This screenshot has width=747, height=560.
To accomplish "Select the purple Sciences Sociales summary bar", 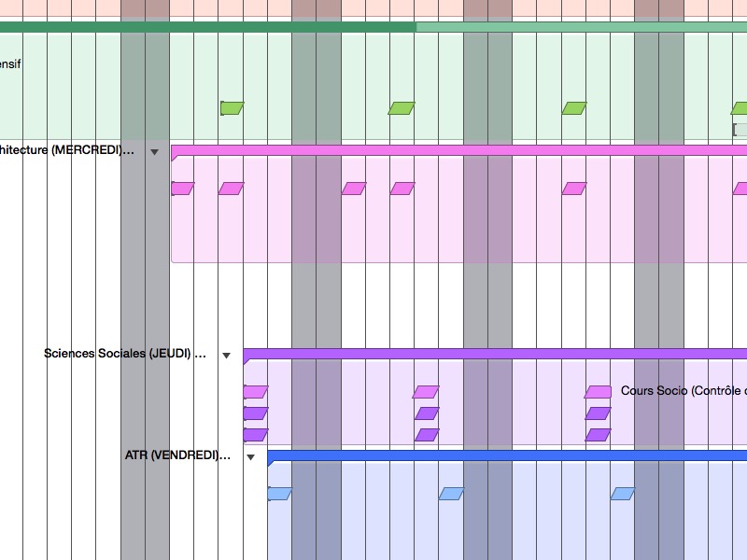I will (495, 354).
